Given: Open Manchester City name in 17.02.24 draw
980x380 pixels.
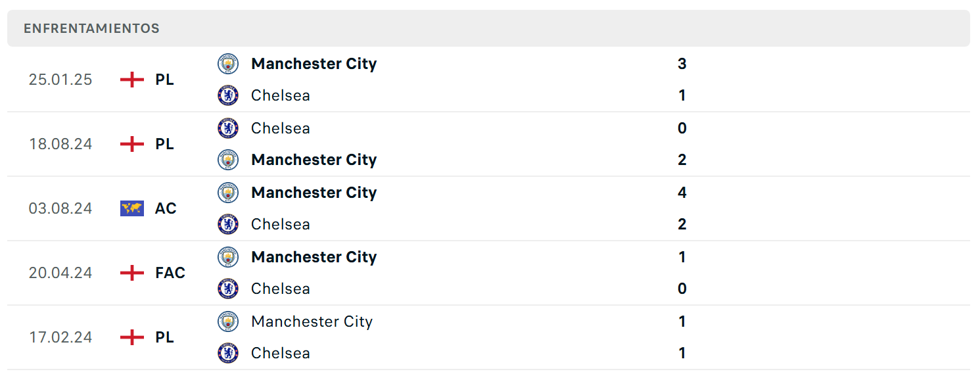Looking at the screenshot, I should (x=312, y=321).
